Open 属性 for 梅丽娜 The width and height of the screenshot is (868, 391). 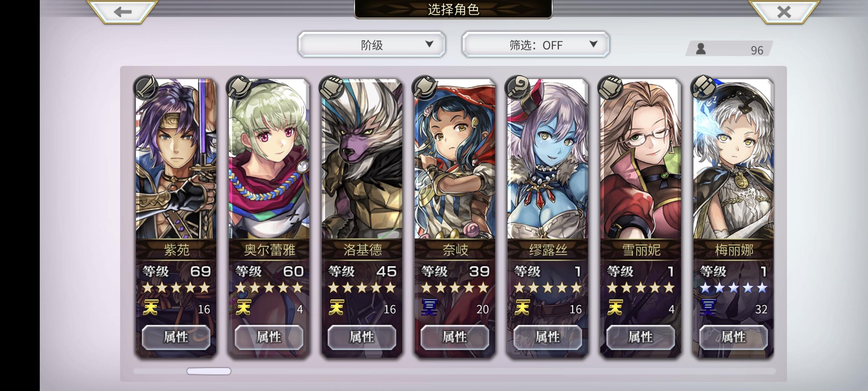click(733, 337)
